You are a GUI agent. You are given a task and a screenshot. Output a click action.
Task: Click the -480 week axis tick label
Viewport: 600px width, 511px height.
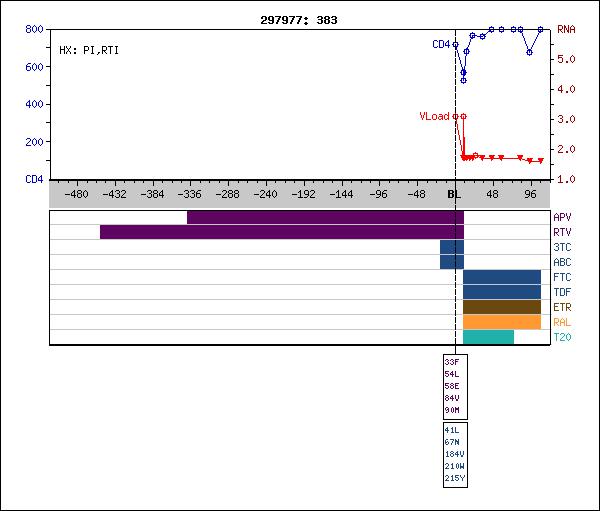click(x=76, y=194)
